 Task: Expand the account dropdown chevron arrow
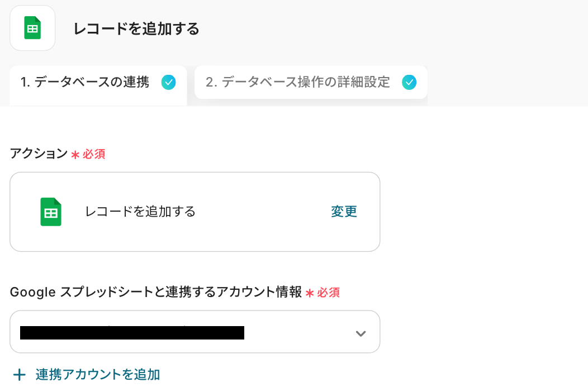[x=361, y=333]
